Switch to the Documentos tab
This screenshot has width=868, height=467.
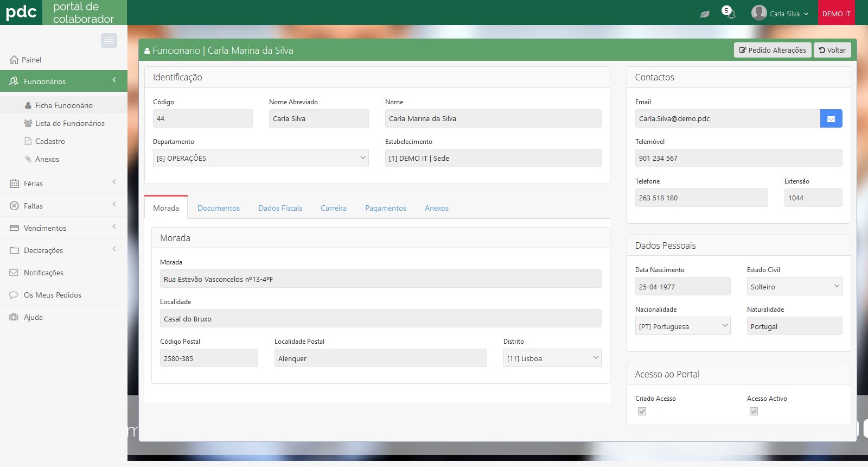[219, 208]
